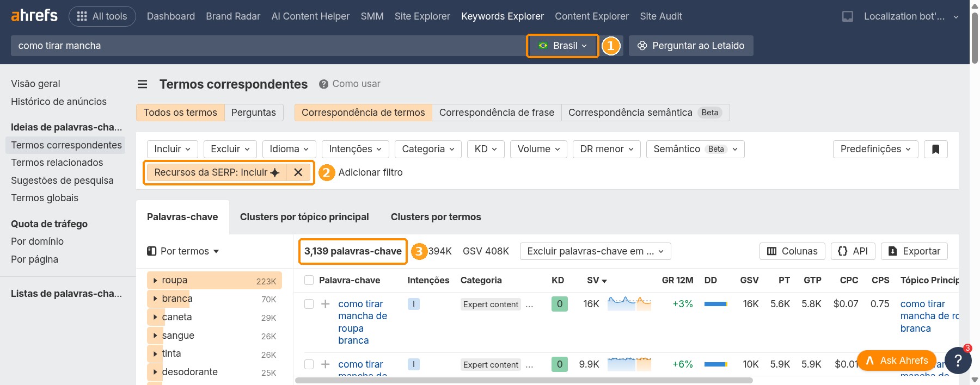The width and height of the screenshot is (980, 385).
Task: Select Correspondência semântica Beta tab
Action: (645, 113)
